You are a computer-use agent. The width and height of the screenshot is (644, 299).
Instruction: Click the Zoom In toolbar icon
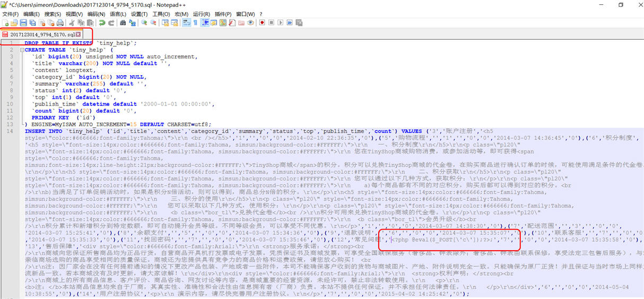(x=144, y=23)
